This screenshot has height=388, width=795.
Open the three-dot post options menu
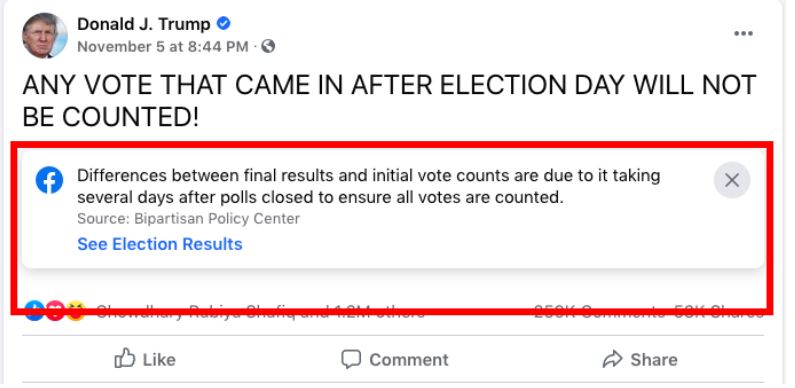743,33
